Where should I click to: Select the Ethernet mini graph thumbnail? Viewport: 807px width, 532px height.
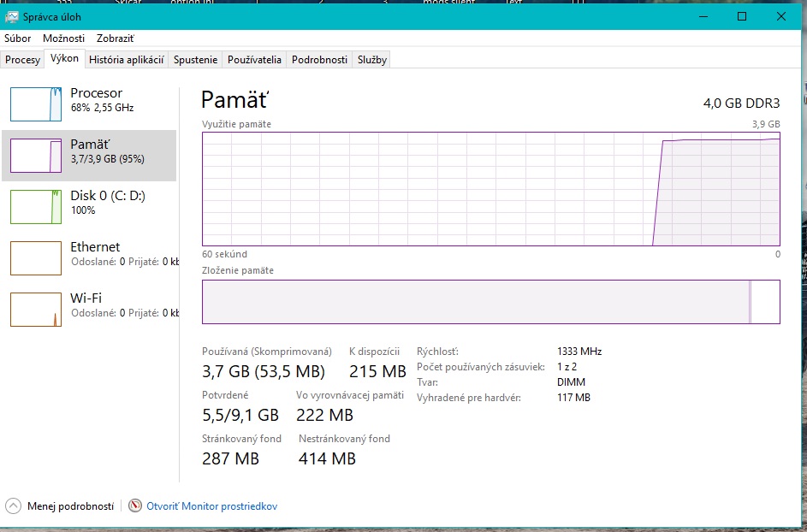36,258
